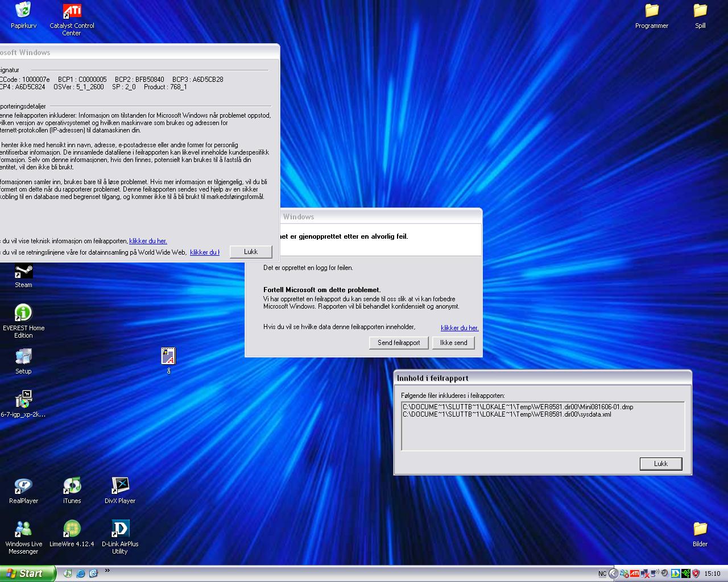Click iTunes quick launch icon in taskbar
The image size is (728, 582).
[x=68, y=573]
